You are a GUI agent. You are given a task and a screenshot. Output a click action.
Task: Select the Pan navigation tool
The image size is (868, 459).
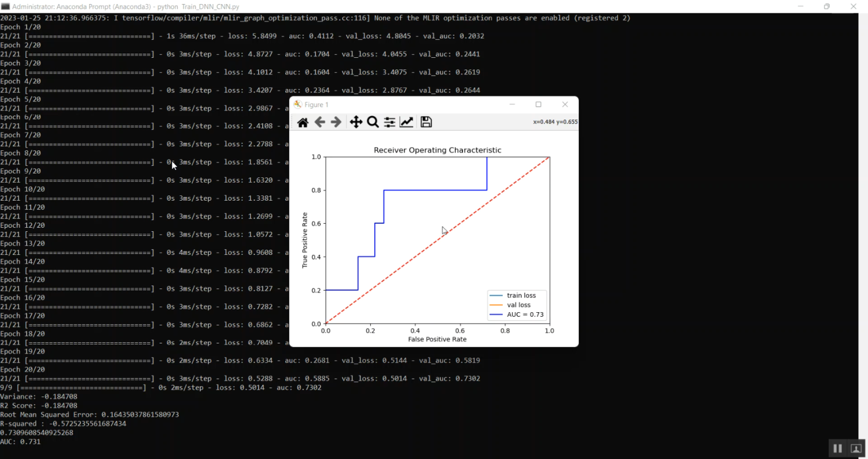point(356,122)
